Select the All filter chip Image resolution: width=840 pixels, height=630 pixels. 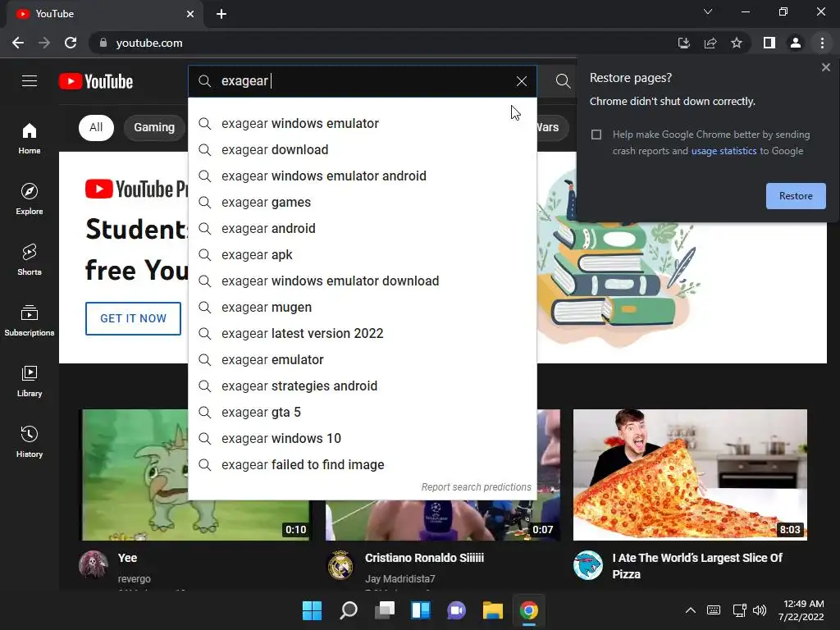pos(96,127)
